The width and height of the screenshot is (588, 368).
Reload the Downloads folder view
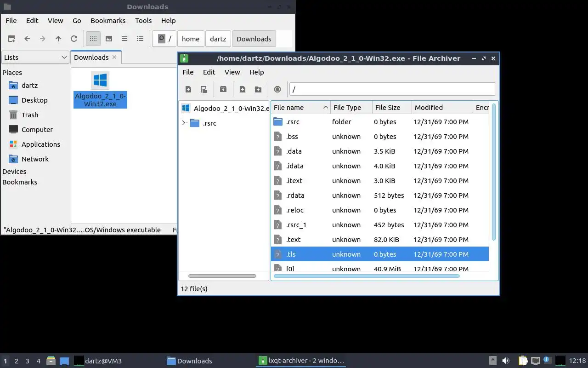[x=74, y=39]
